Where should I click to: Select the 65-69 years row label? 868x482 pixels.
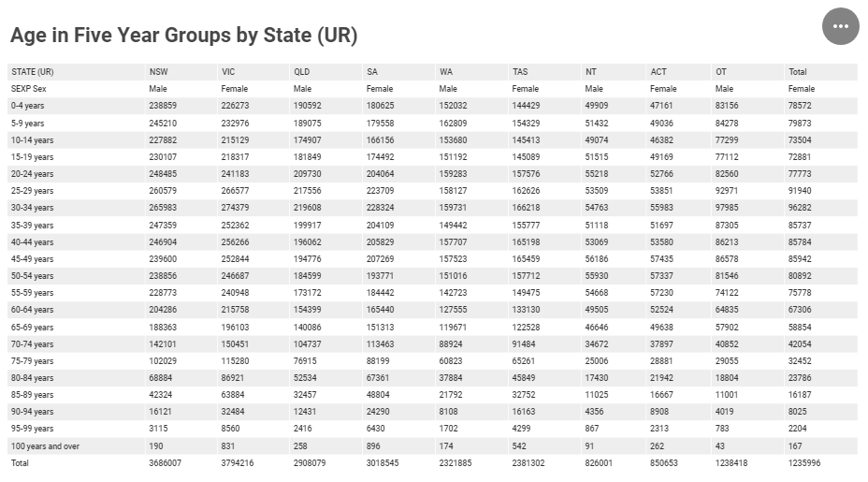pyautogui.click(x=32, y=328)
